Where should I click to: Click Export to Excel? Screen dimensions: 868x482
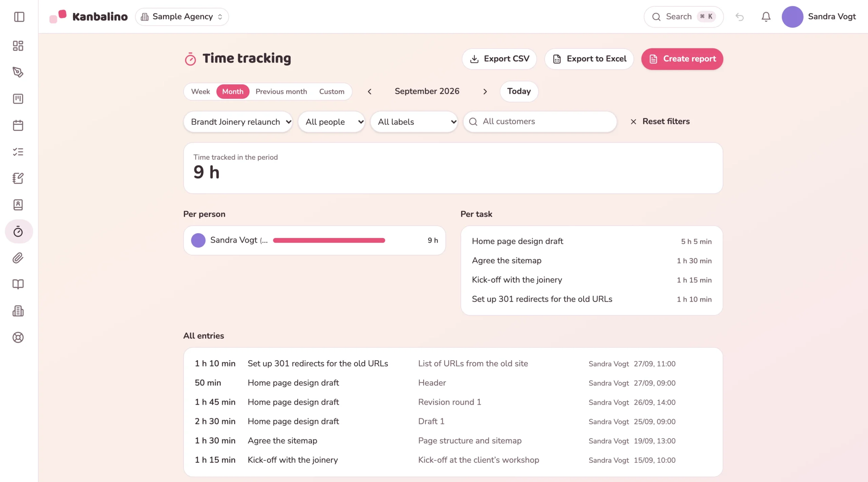(x=589, y=59)
